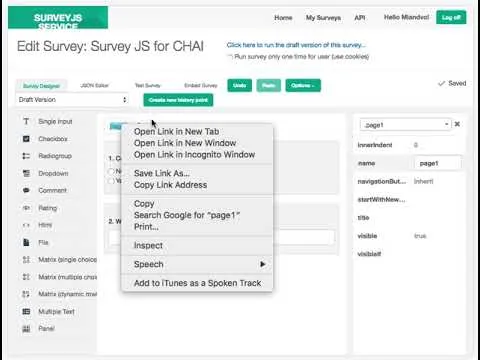Expand the Options dropdown button
This screenshot has width=480, height=360.
pos(303,85)
